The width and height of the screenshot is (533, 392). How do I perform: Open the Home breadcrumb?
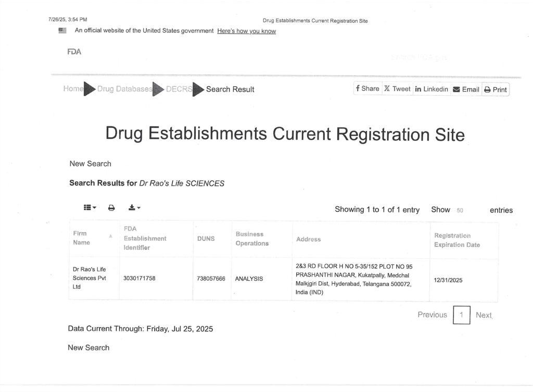tap(73, 89)
